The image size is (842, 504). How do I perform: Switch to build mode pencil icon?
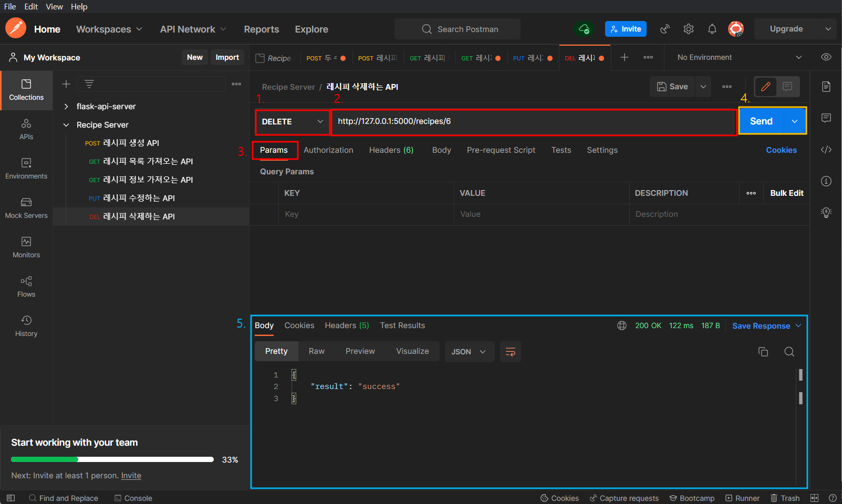pos(766,87)
